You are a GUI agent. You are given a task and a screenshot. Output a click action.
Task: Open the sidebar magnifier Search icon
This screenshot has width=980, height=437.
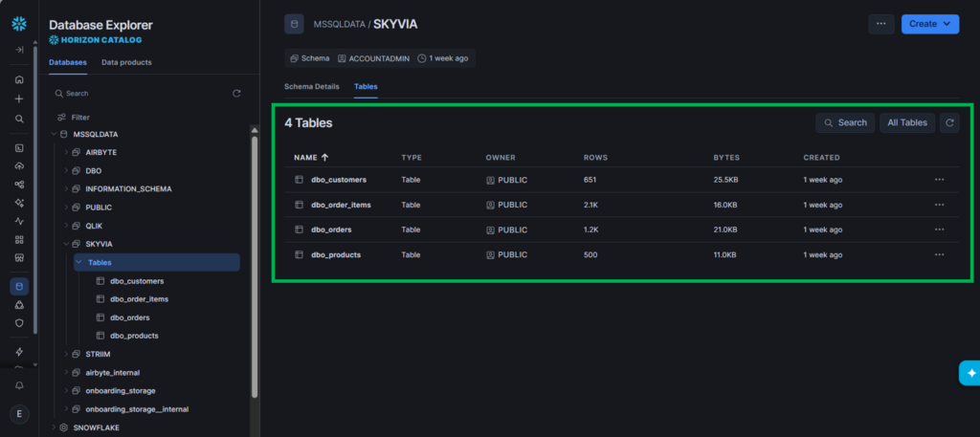click(19, 119)
